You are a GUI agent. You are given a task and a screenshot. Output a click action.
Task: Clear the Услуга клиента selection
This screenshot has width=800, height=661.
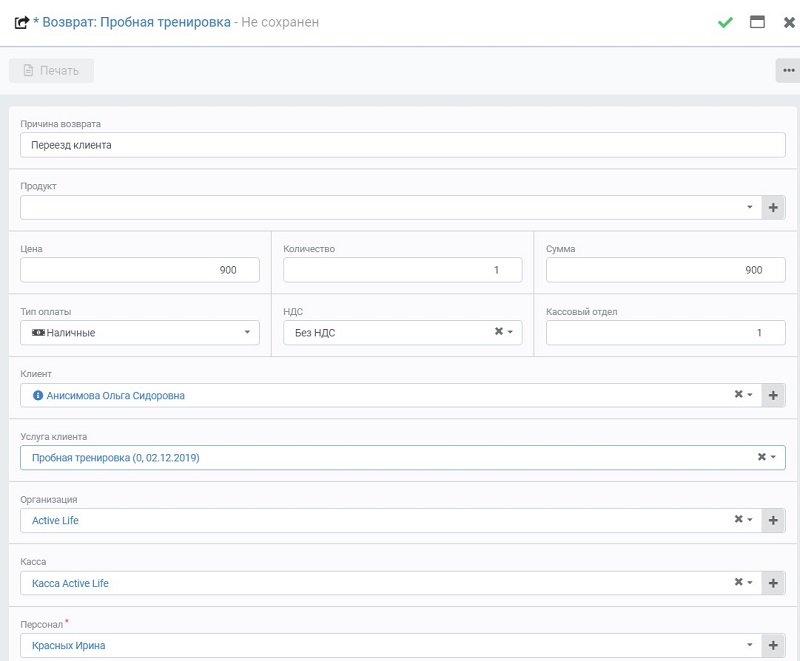[x=762, y=457]
